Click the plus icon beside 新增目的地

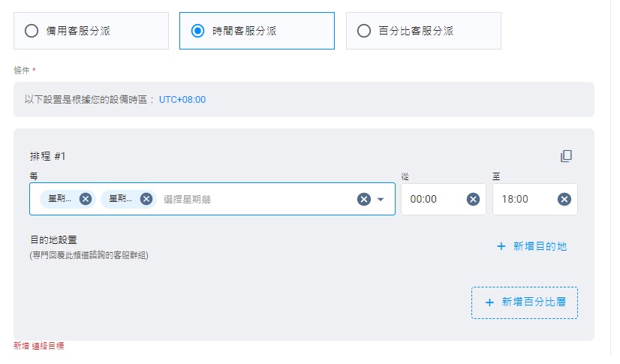point(501,246)
